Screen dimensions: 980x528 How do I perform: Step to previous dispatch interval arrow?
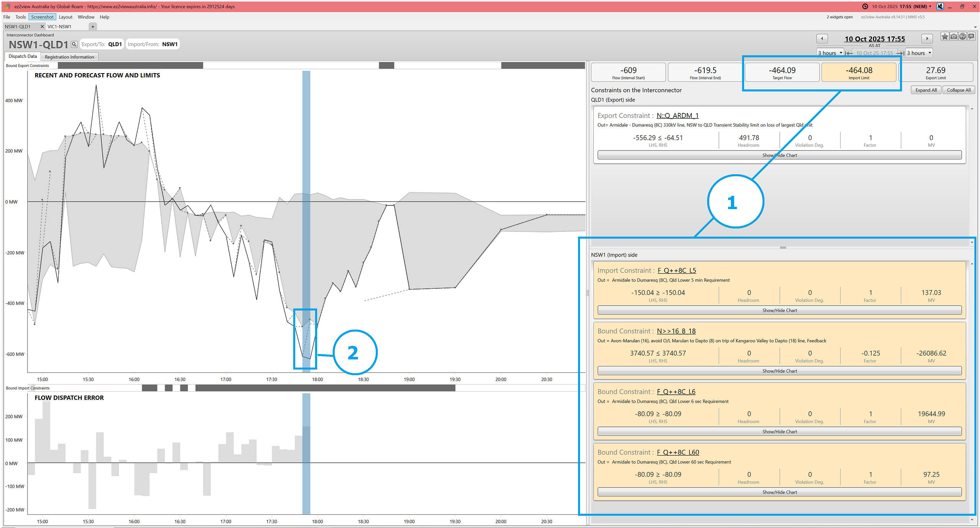pyautogui.click(x=822, y=39)
